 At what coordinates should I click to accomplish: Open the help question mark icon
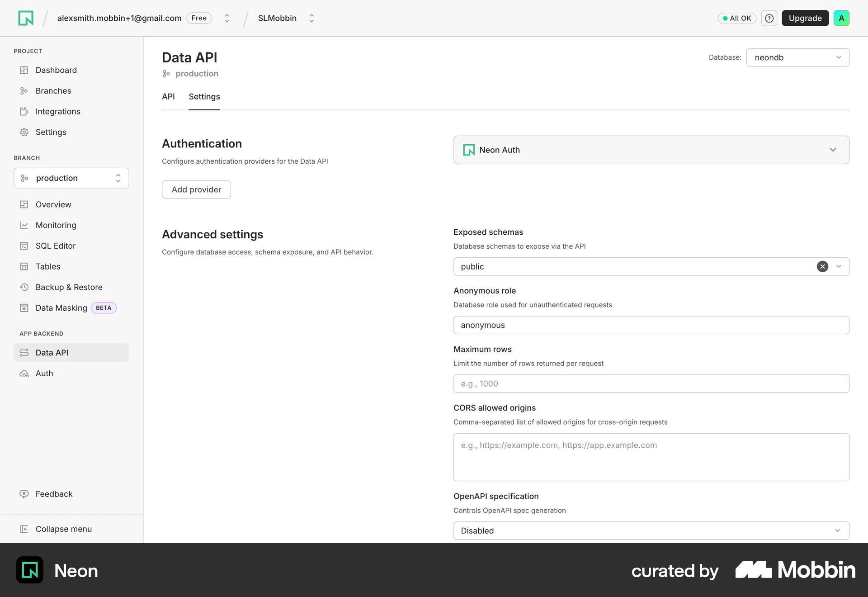coord(769,18)
